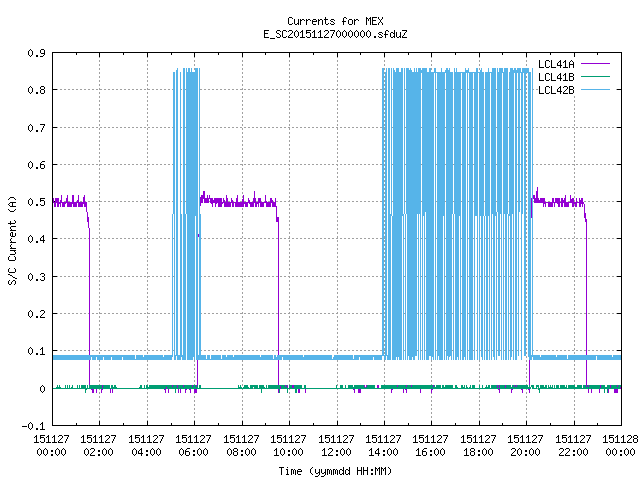The image size is (640, 480).
Task: Click the purple LCL41A legend line sample
Action: pyautogui.click(x=595, y=64)
